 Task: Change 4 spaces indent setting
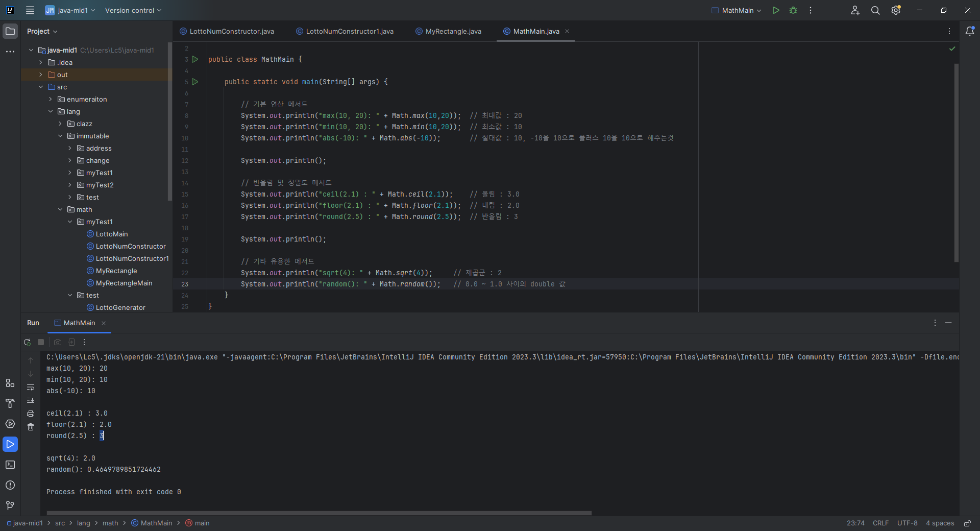[x=940, y=523]
